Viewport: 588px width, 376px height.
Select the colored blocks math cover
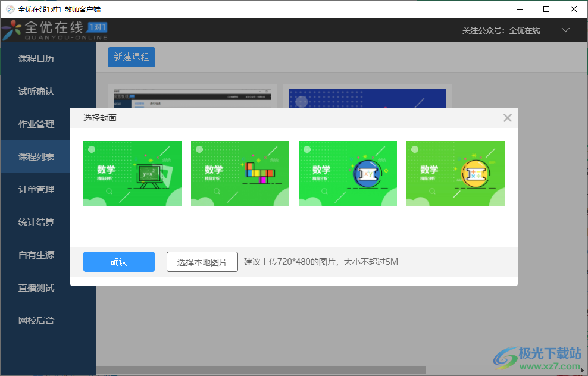click(240, 174)
